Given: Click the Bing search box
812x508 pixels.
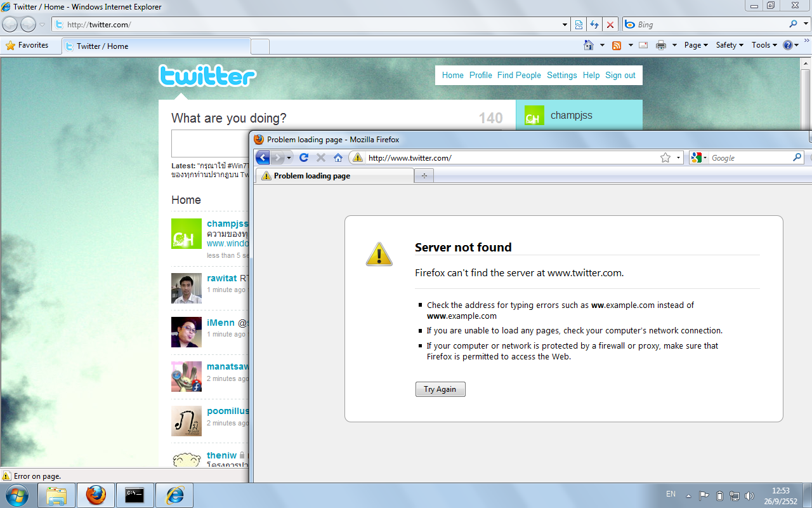Looking at the screenshot, I should (x=712, y=24).
